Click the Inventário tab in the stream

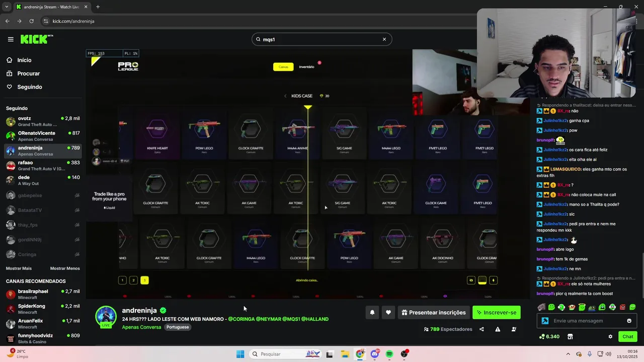307,66
